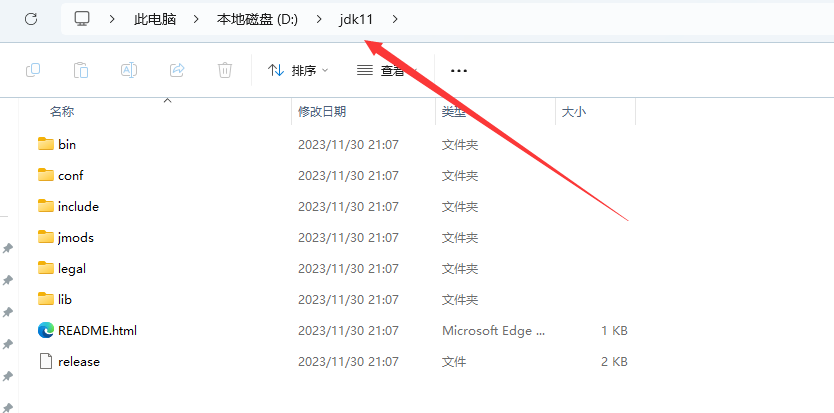Click the Rename toolbar icon
Viewport: 834px width, 413px height.
[x=129, y=70]
